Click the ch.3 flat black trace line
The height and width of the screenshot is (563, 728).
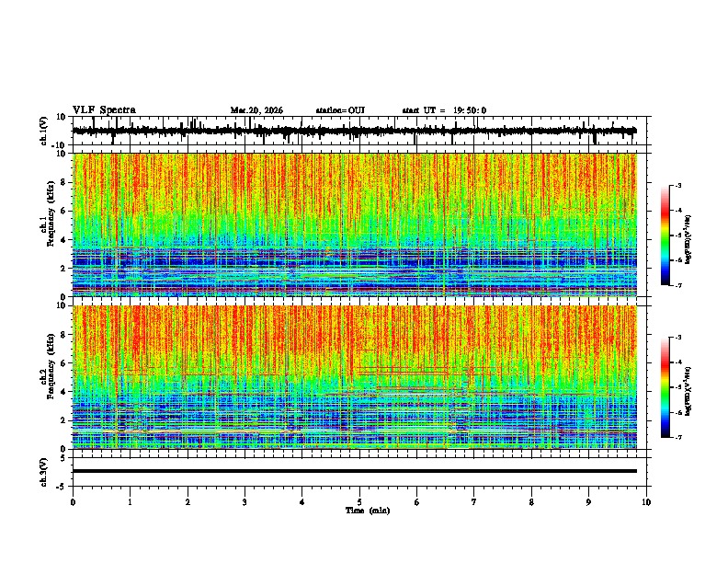click(x=355, y=471)
